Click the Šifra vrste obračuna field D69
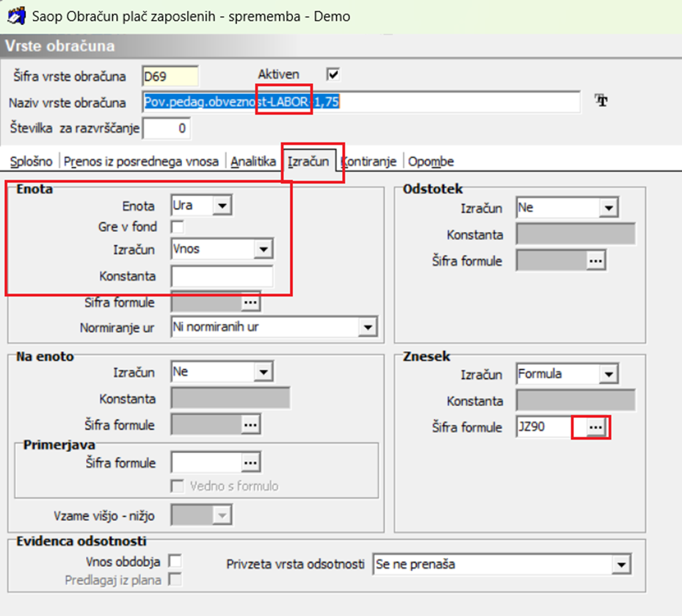 [170, 76]
